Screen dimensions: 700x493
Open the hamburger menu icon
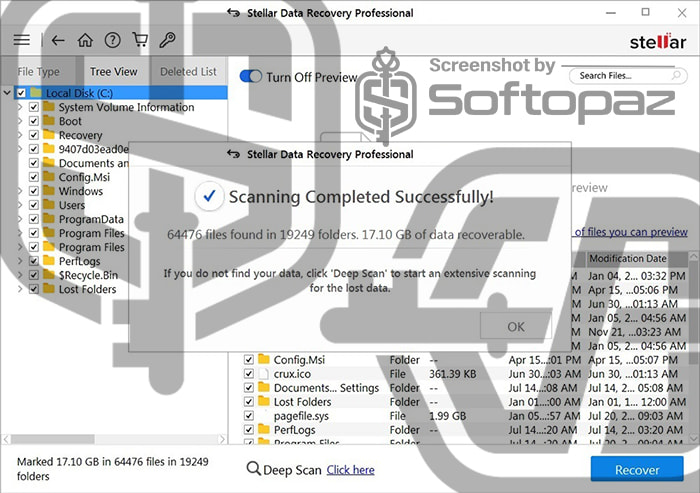click(x=21, y=41)
